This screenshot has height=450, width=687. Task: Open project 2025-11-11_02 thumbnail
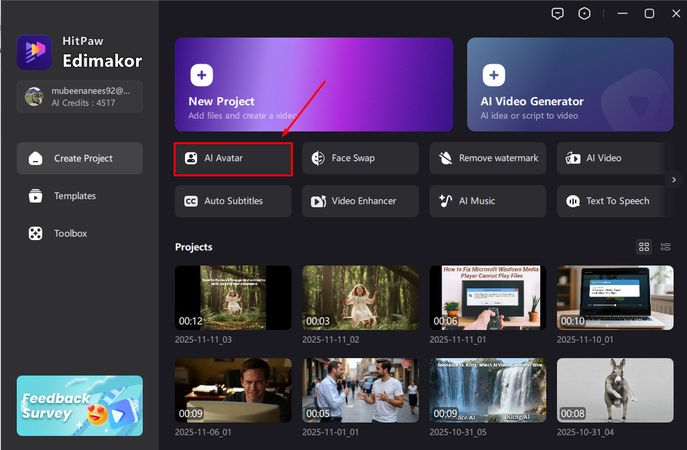coord(361,298)
